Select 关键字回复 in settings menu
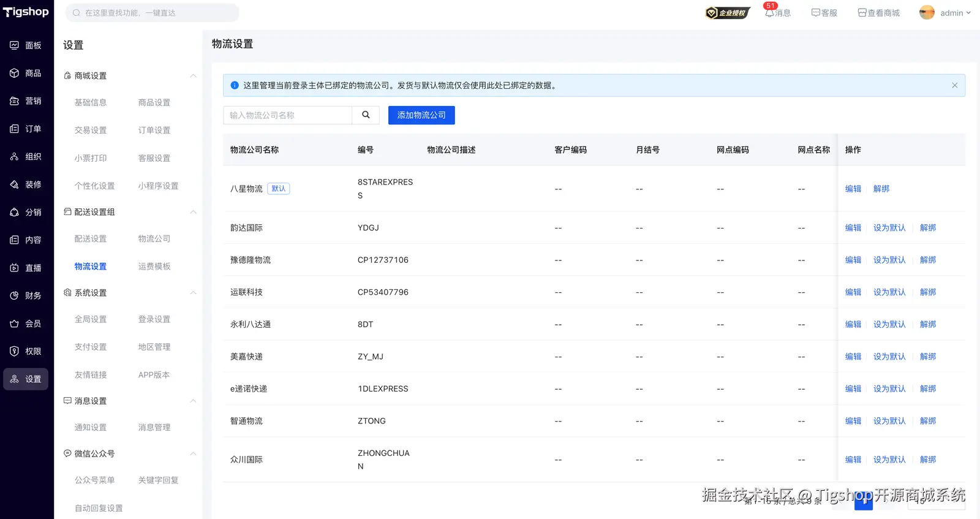 point(158,480)
